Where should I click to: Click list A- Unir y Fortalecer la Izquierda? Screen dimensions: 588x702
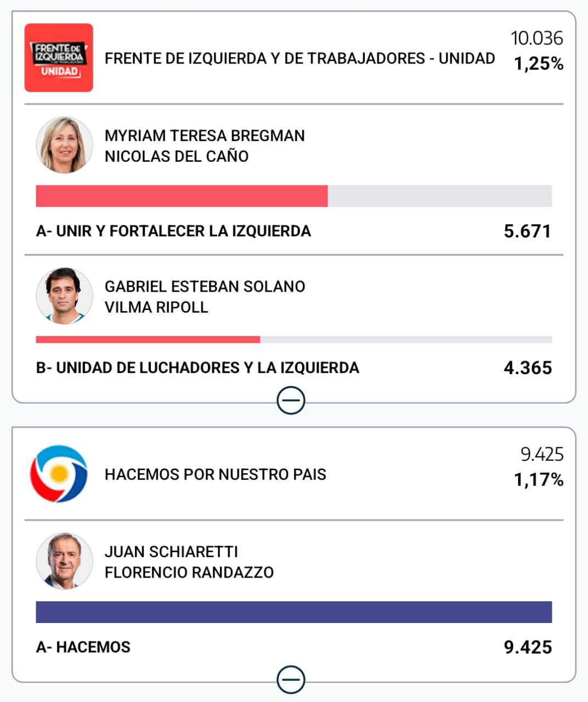[x=173, y=231]
